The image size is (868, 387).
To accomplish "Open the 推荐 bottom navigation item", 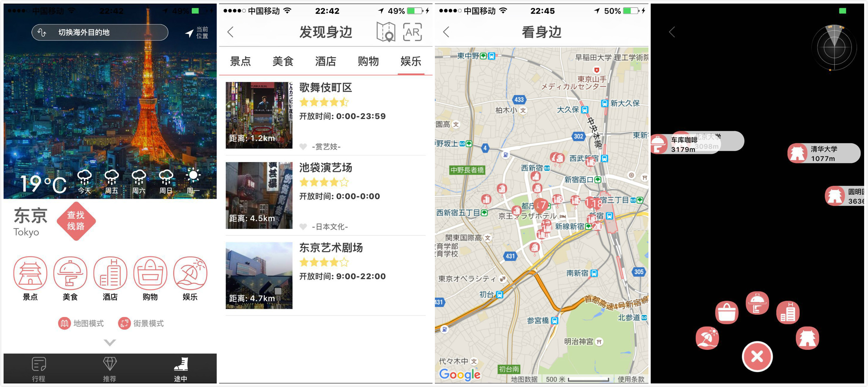I will (110, 369).
